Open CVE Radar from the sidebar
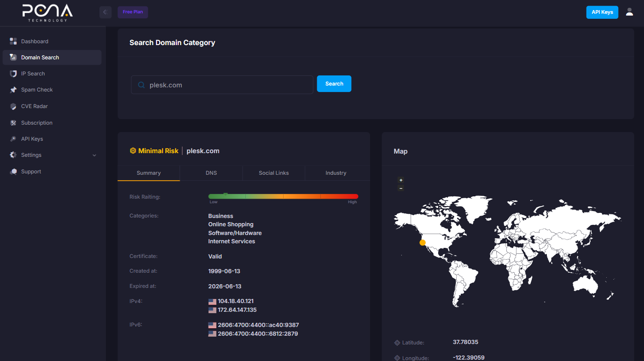 click(x=52, y=106)
